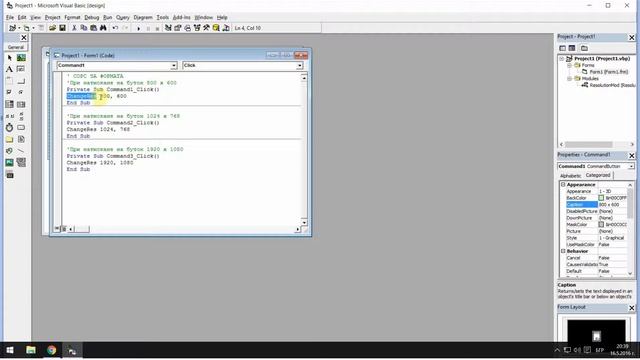This screenshot has width=640, height=360.
Task: Open the Debug menu
Action: (x=91, y=18)
